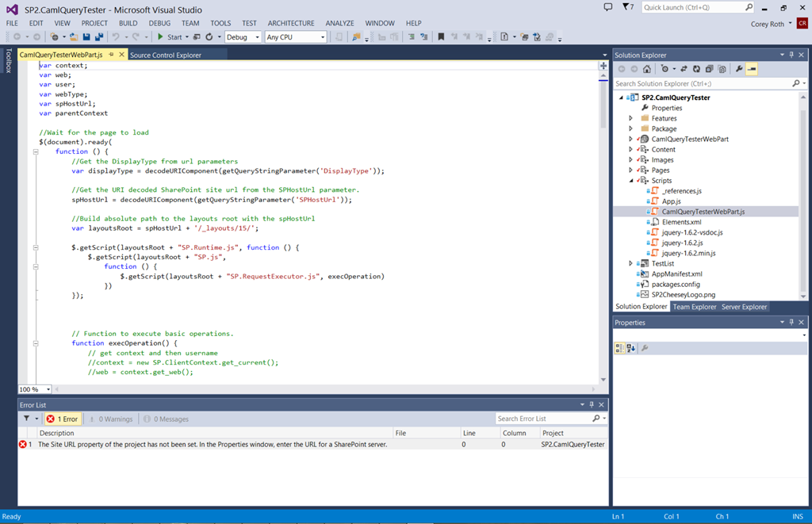
Task: Open the DEBUG menu
Action: point(159,23)
